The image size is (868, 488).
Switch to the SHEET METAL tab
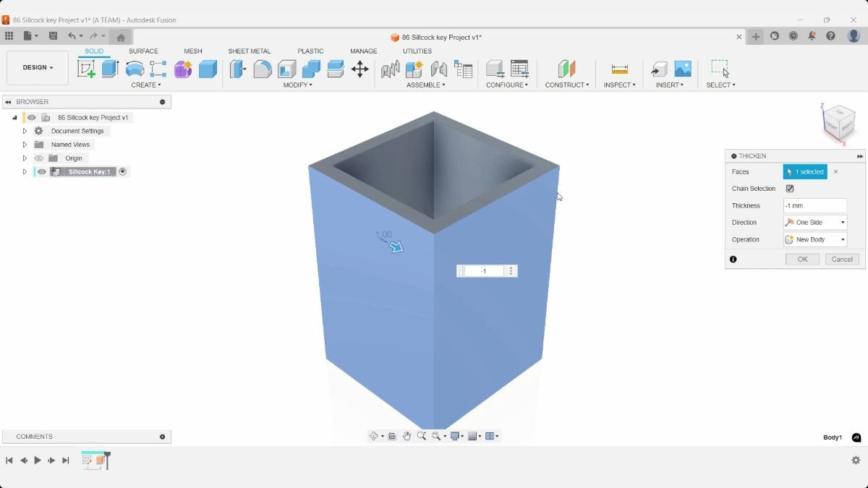coord(250,51)
